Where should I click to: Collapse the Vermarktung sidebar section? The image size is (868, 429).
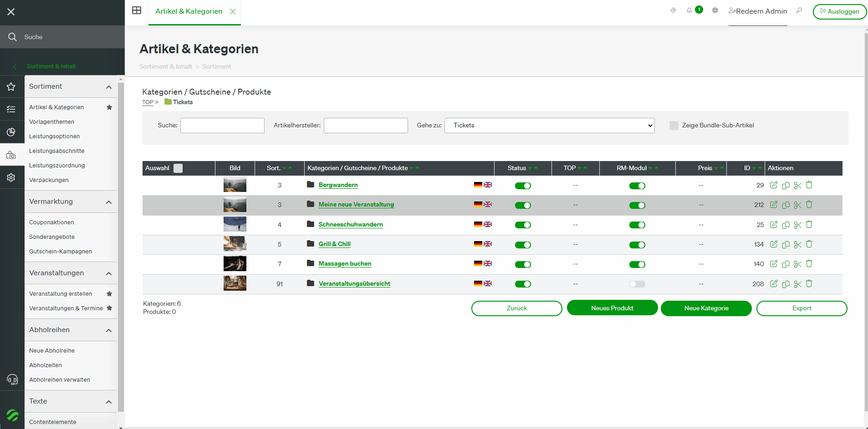click(x=109, y=202)
